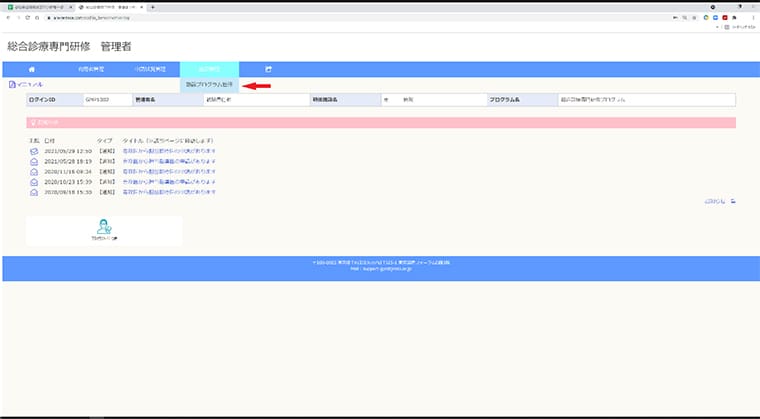Open the envelope icon for 2021/05/29 12:50 notice

pos(34,151)
